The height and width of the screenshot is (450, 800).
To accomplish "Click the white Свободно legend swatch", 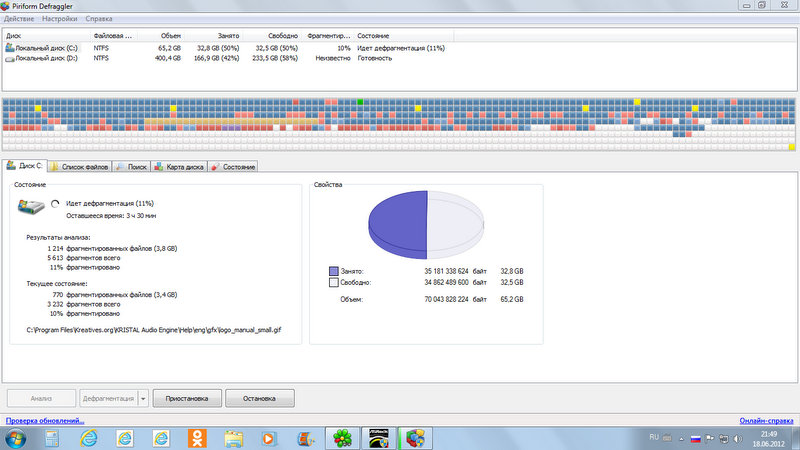I will pos(334,282).
